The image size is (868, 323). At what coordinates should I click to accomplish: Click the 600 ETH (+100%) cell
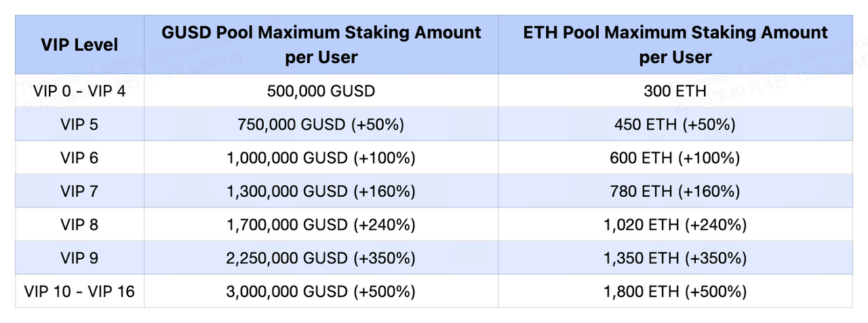pos(675,158)
